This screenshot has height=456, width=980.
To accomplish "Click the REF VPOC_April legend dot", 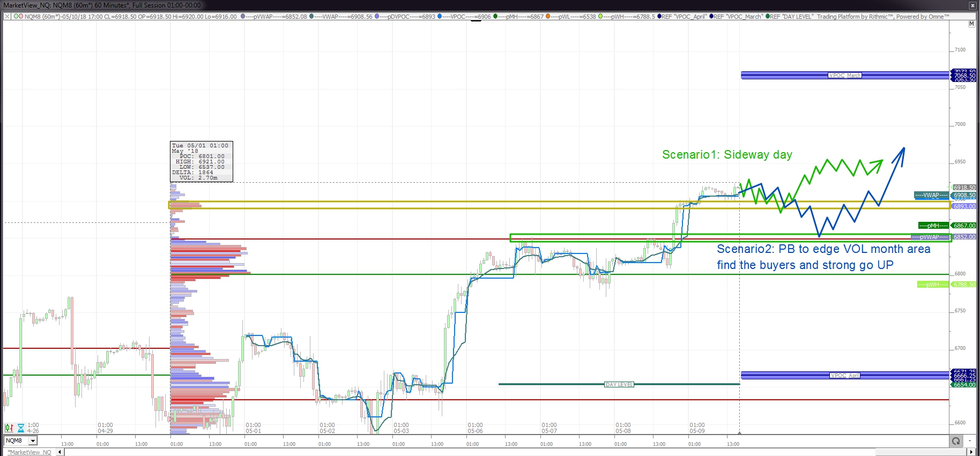I will [659, 17].
